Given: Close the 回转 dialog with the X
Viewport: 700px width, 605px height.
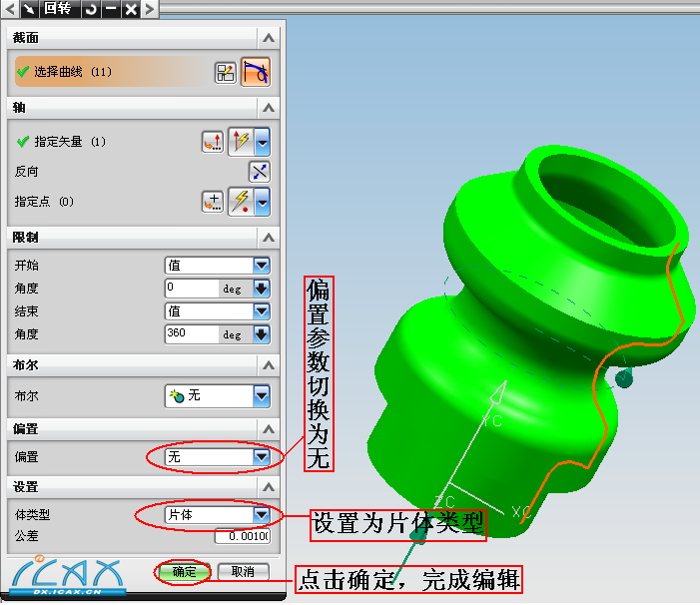Looking at the screenshot, I should coord(131,8).
